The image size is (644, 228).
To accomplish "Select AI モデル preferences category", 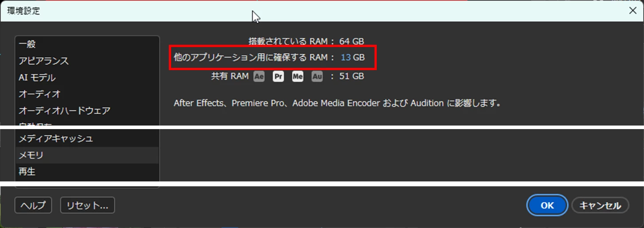I will click(x=87, y=78).
